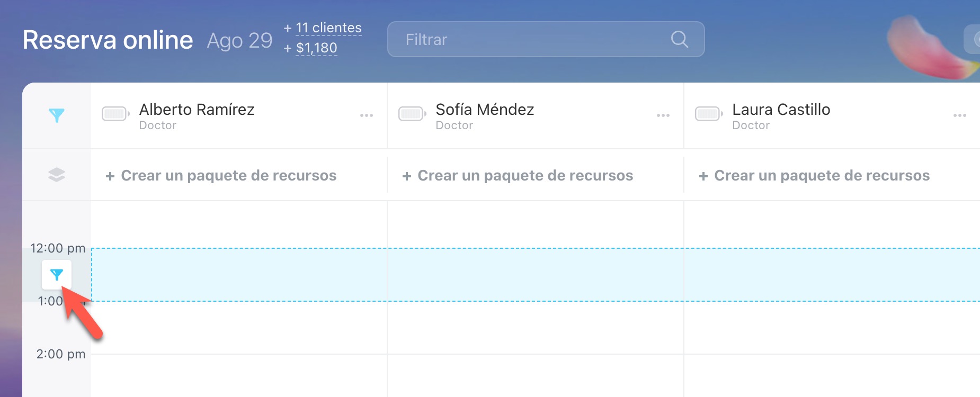Screen dimensions: 980x397
Task: Open the more options for Laura Castillo
Action: (959, 115)
